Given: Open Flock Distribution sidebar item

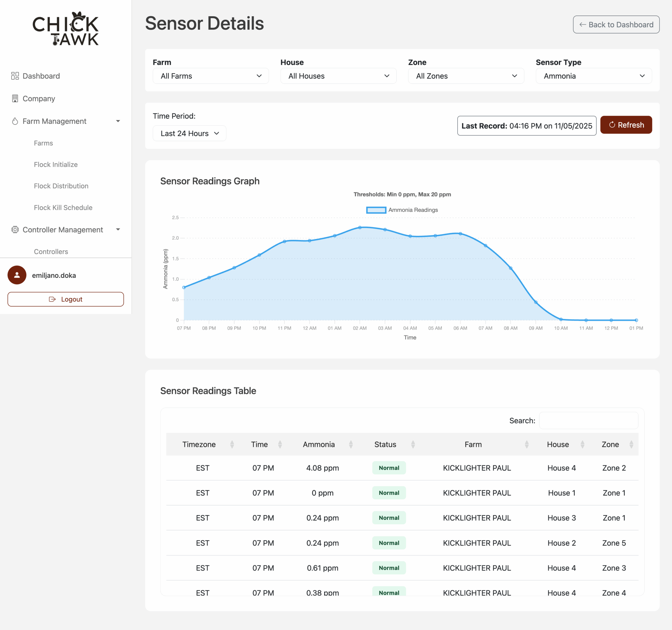Looking at the screenshot, I should [61, 186].
